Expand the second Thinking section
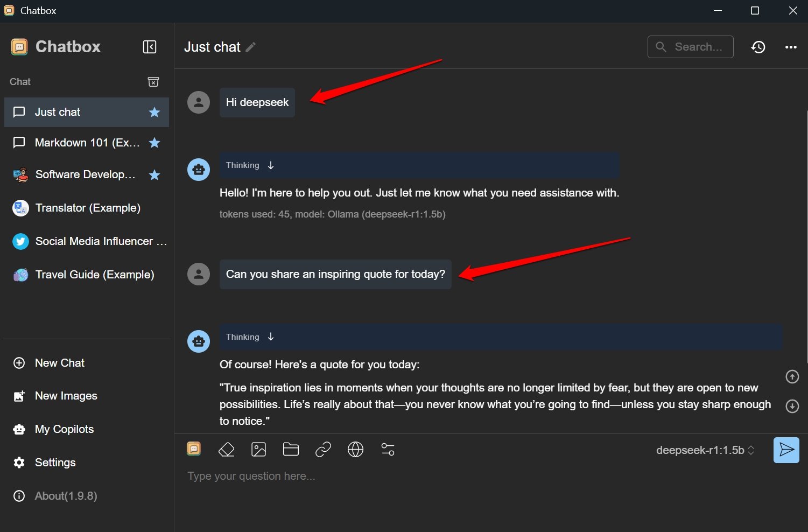The image size is (808, 532). [x=501, y=337]
